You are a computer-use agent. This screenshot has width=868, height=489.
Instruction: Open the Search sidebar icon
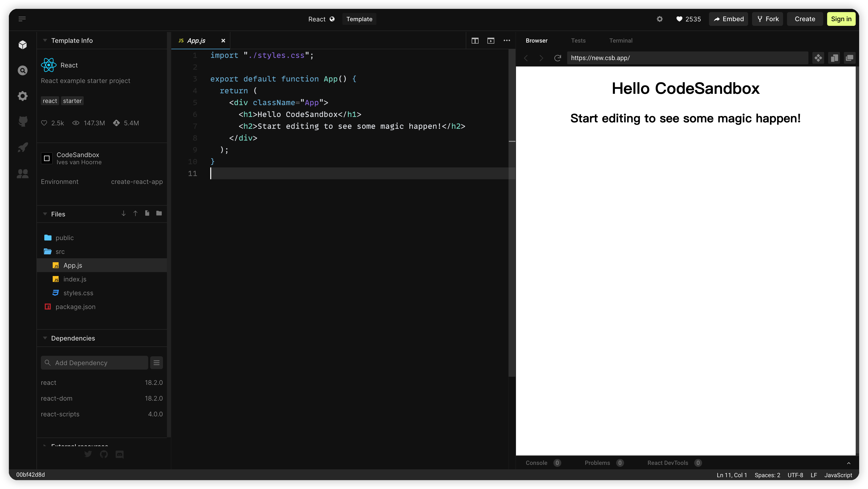23,70
